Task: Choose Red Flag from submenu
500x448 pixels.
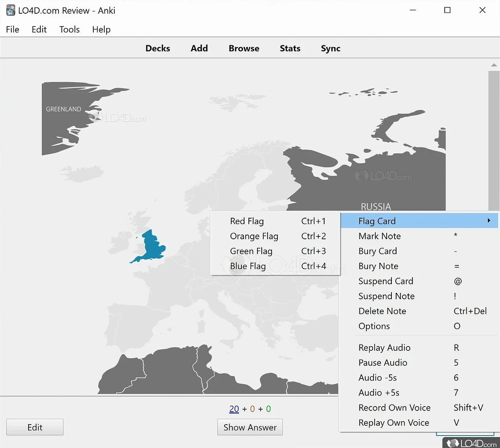Action: coord(275,221)
